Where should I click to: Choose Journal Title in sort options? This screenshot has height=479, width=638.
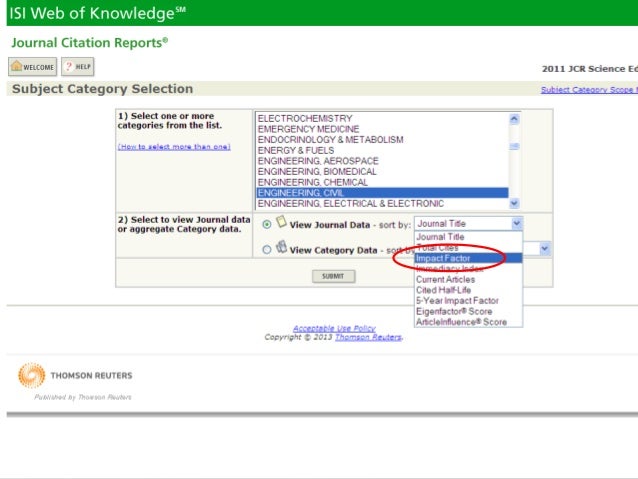pos(468,237)
